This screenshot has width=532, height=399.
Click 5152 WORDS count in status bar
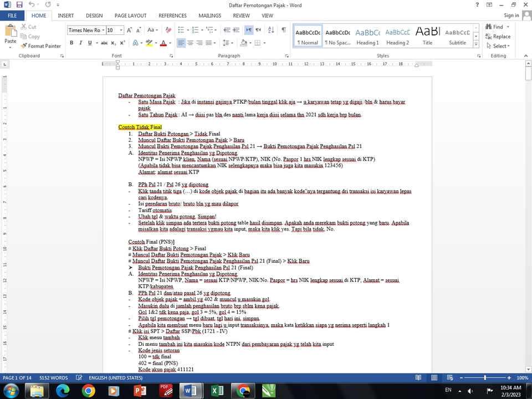coord(53,377)
